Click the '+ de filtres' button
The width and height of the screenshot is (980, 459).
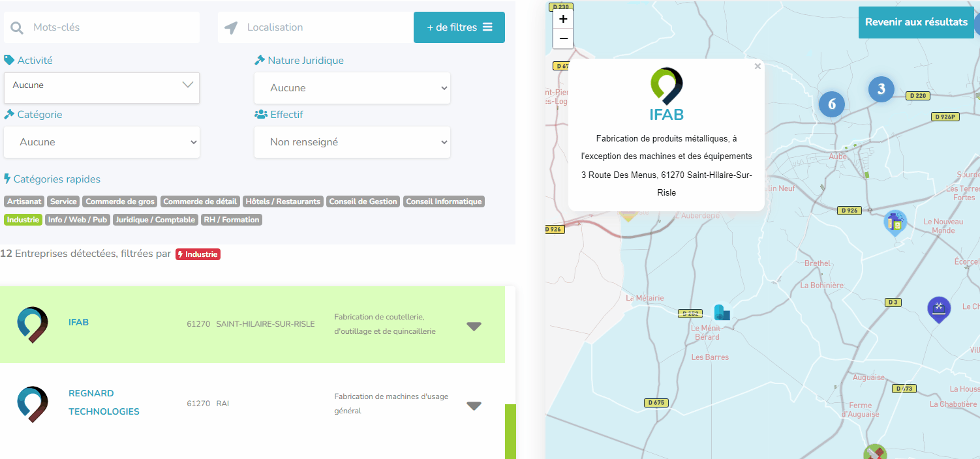tap(459, 27)
